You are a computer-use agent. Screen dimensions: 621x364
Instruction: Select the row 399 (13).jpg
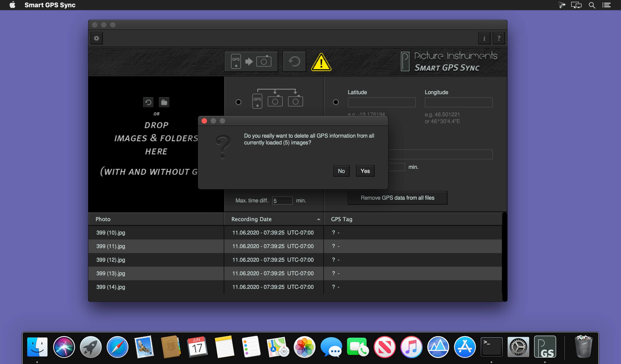[x=295, y=273]
